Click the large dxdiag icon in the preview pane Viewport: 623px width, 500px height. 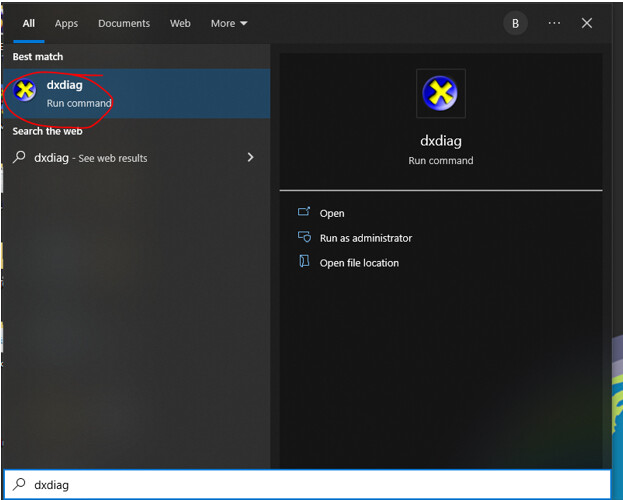point(440,94)
